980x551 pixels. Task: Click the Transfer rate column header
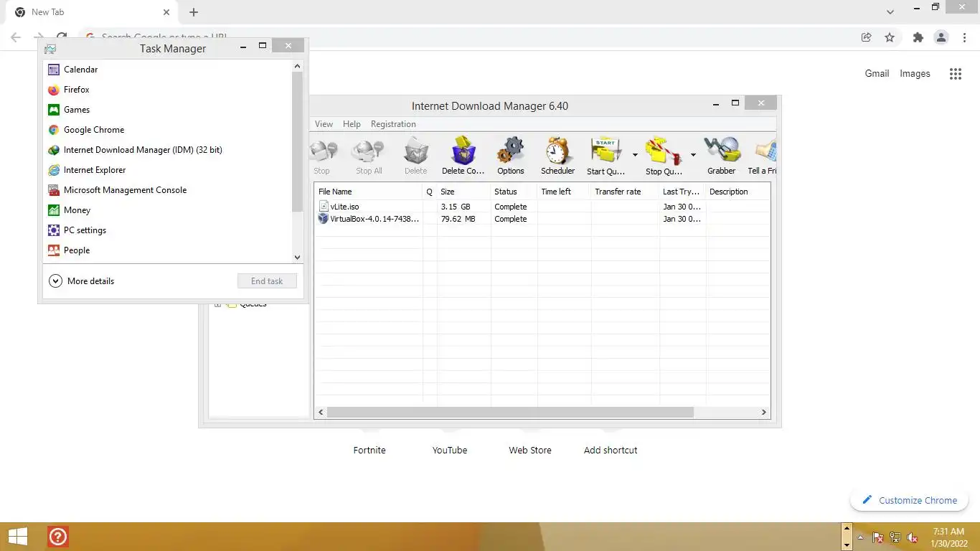625,192
